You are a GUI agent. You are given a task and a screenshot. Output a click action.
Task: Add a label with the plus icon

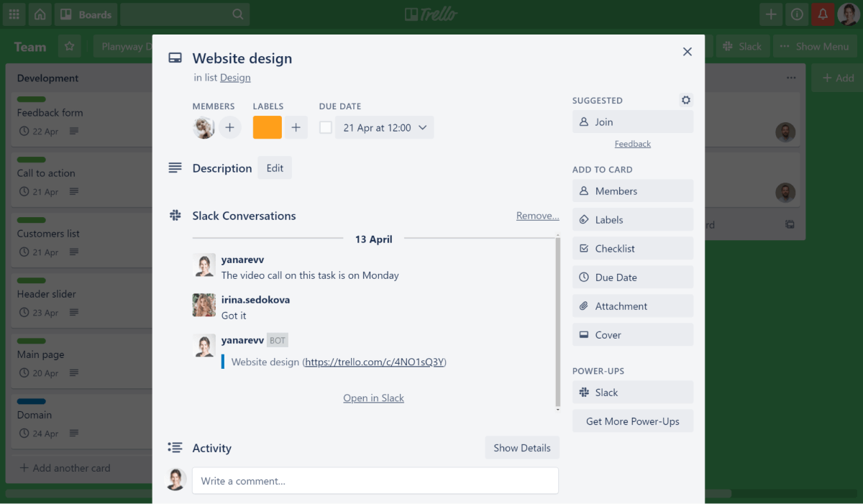[x=296, y=127]
